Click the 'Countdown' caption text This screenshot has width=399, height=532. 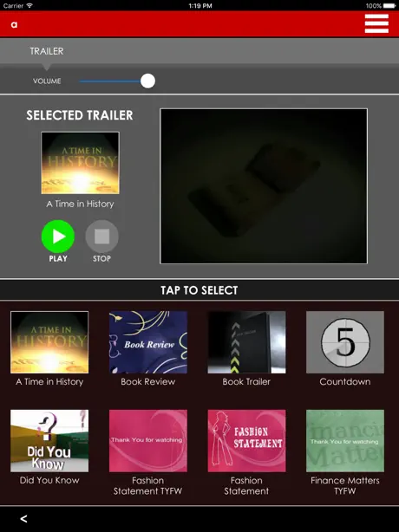tap(345, 382)
